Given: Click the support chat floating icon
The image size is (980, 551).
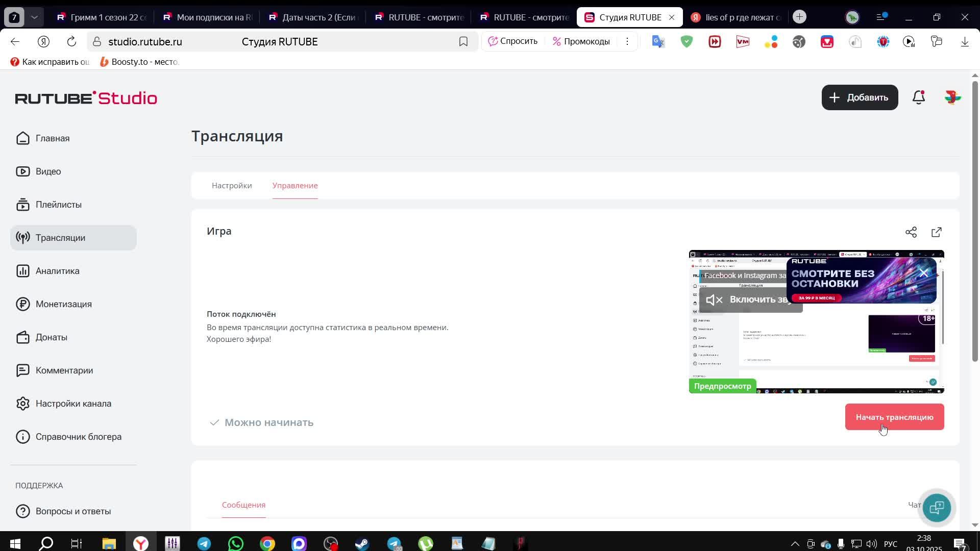Looking at the screenshot, I should 937,508.
